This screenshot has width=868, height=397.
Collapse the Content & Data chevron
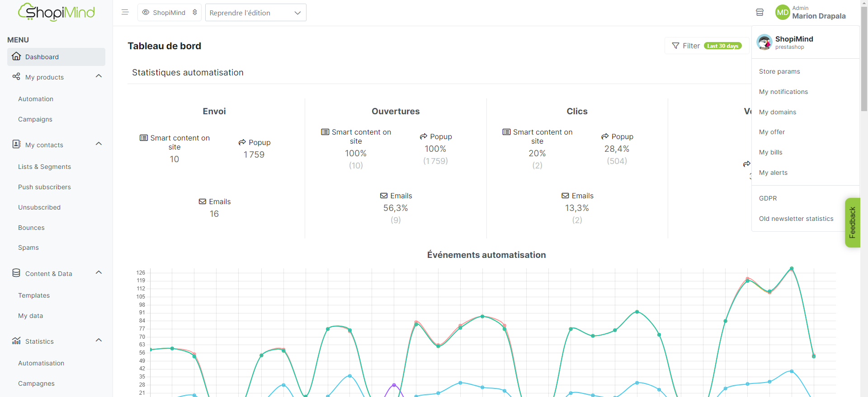99,272
